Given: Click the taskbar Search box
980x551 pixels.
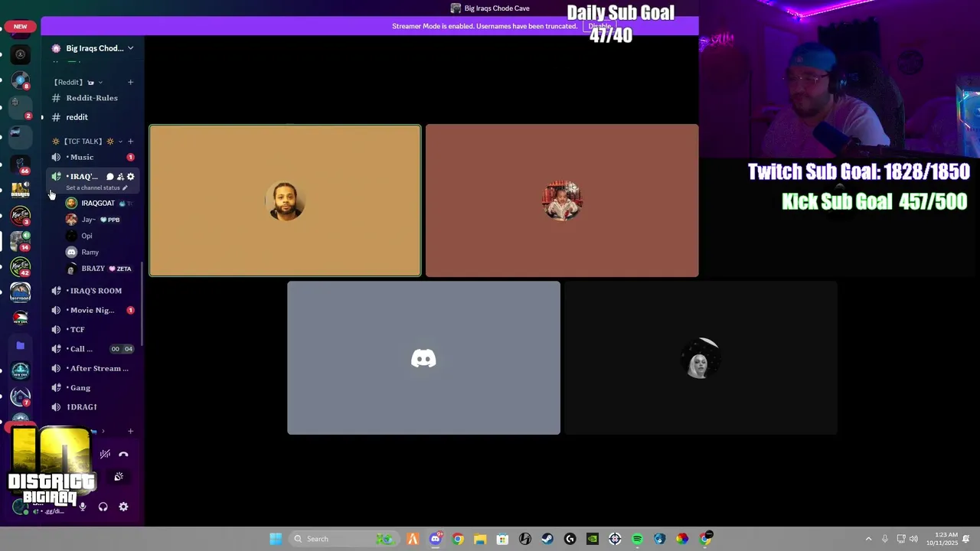Looking at the screenshot, I should click(x=345, y=539).
